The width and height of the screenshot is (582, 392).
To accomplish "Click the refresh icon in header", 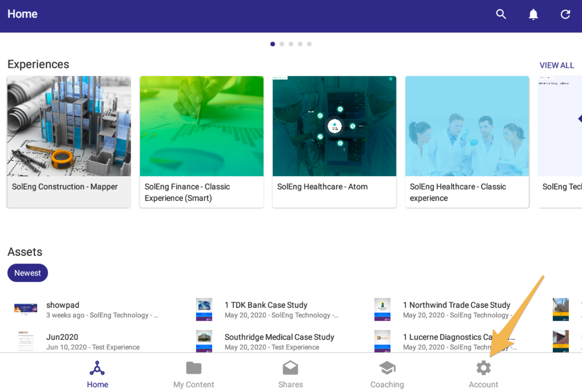I will click(x=565, y=14).
